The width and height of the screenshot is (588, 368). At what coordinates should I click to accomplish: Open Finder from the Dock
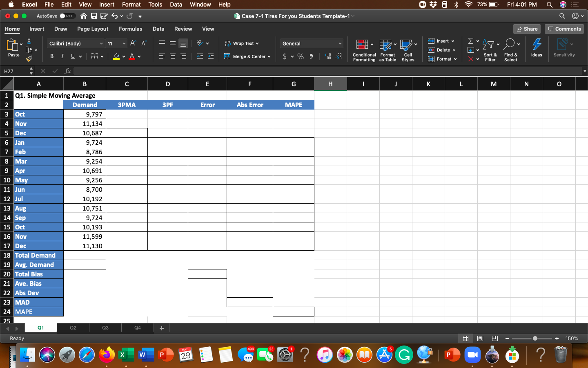coord(27,355)
